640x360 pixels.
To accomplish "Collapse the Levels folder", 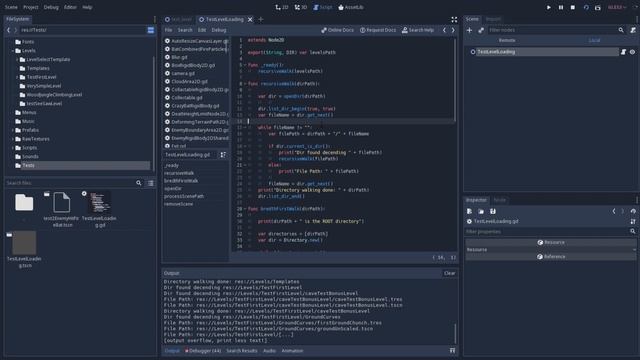I will coord(13,51).
